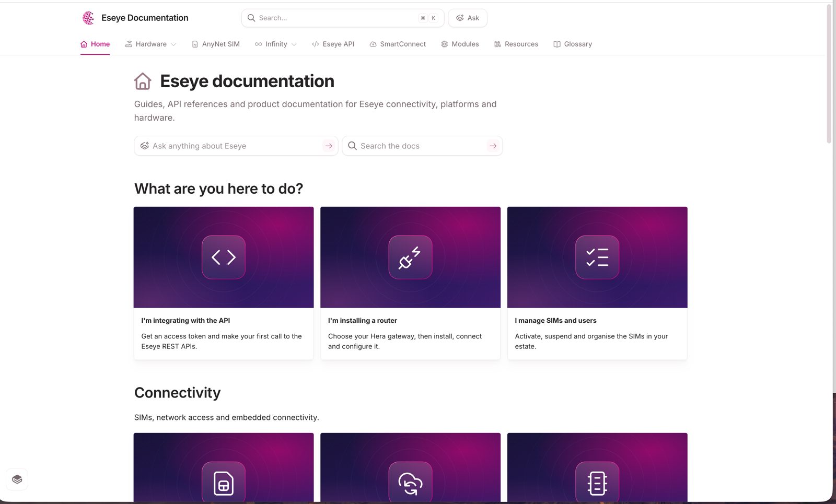Image resolution: width=836 pixels, height=504 pixels.
Task: Click the Eseye globe logo icon
Action: pyautogui.click(x=88, y=18)
